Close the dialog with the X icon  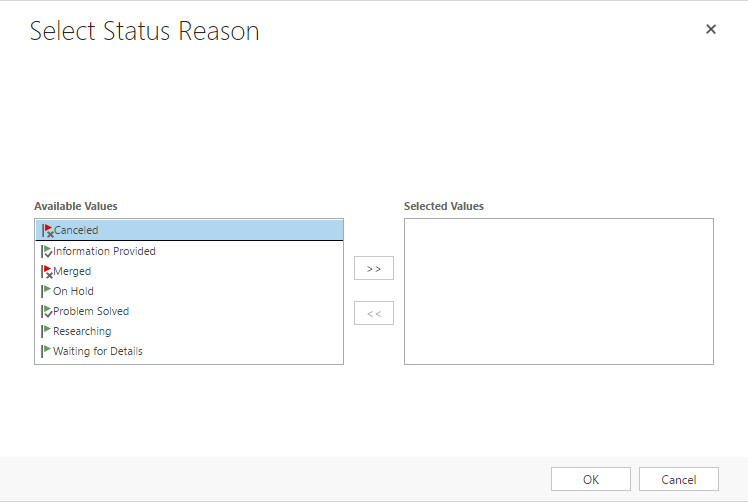coord(711,30)
